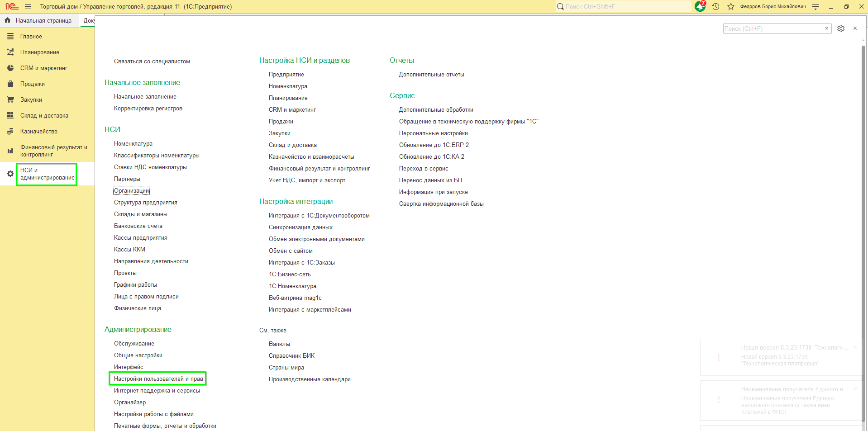Open Веб-витрина mag1c
Screen dimensions: 868x431
tap(295, 298)
